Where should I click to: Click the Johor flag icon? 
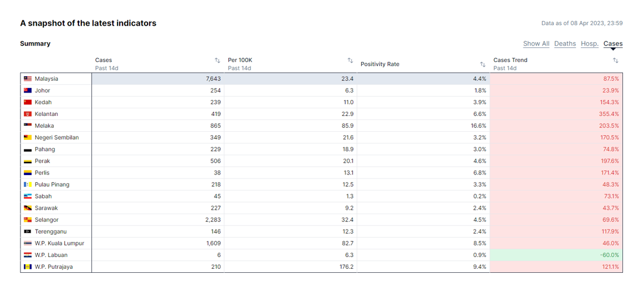coord(28,90)
